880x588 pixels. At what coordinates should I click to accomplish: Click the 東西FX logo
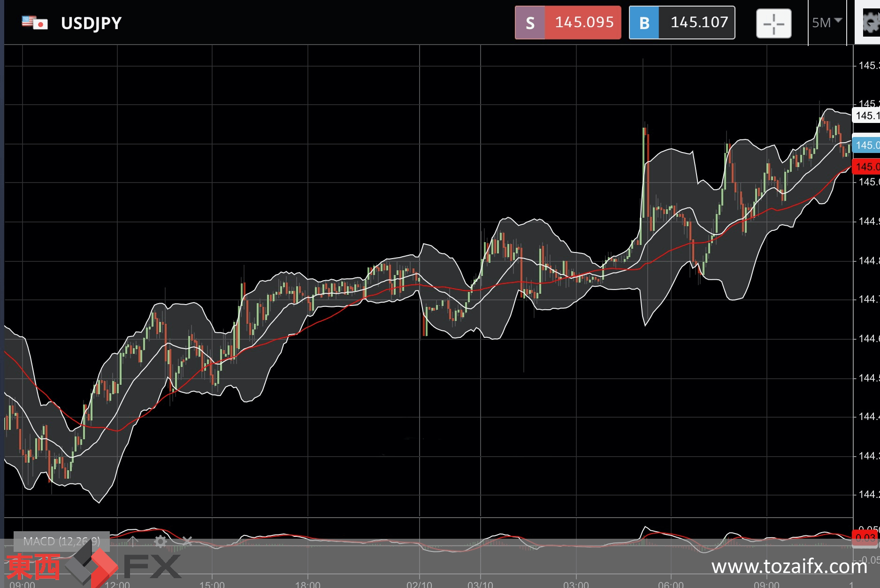click(x=93, y=567)
